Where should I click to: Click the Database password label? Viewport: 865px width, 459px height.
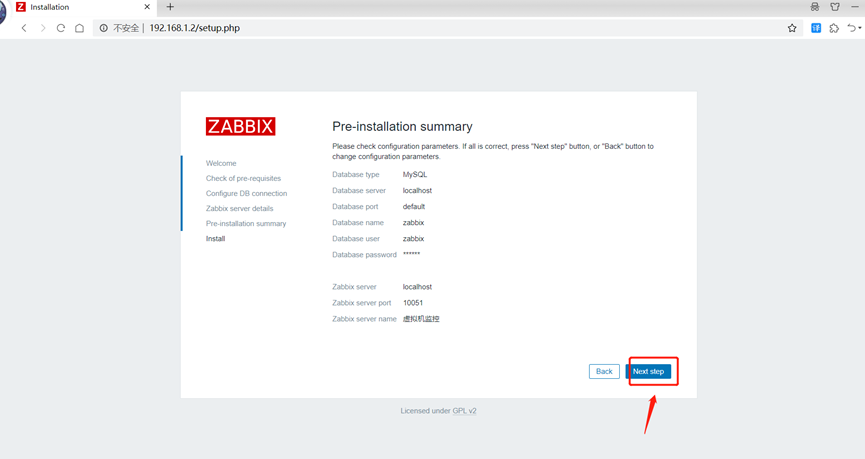point(364,255)
